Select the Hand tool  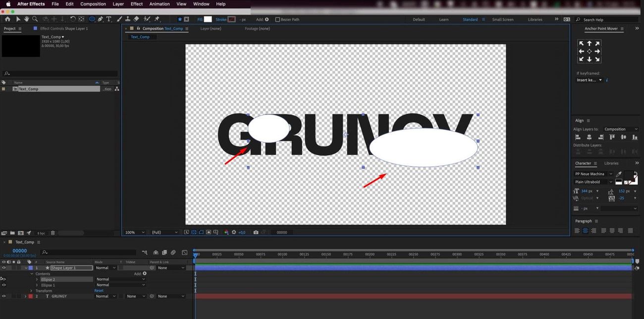click(26, 19)
